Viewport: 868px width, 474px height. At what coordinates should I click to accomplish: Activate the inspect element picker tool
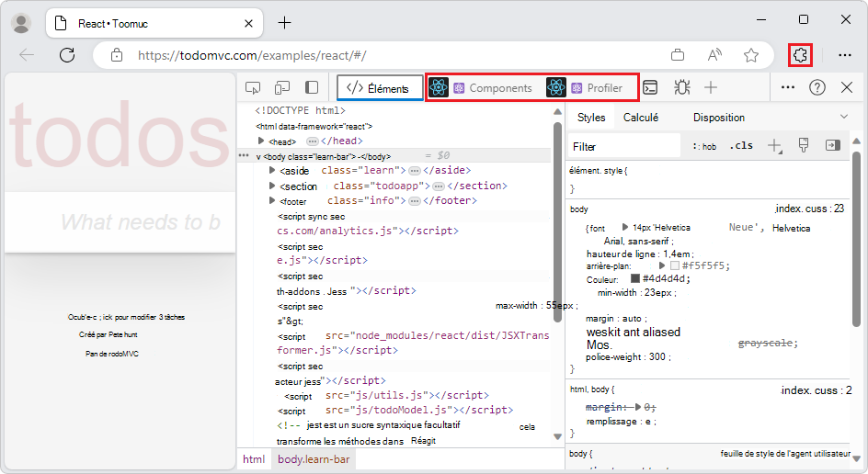click(x=253, y=87)
